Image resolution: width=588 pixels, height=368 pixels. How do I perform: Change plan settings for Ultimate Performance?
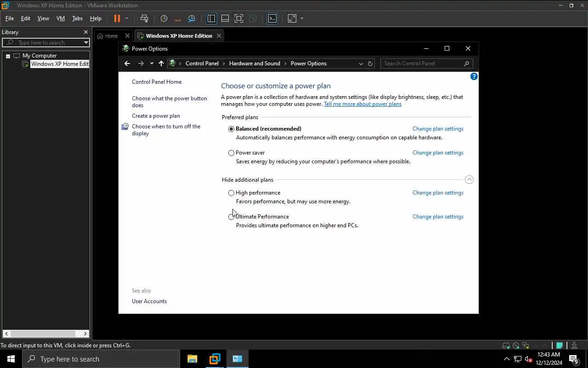[x=438, y=217]
